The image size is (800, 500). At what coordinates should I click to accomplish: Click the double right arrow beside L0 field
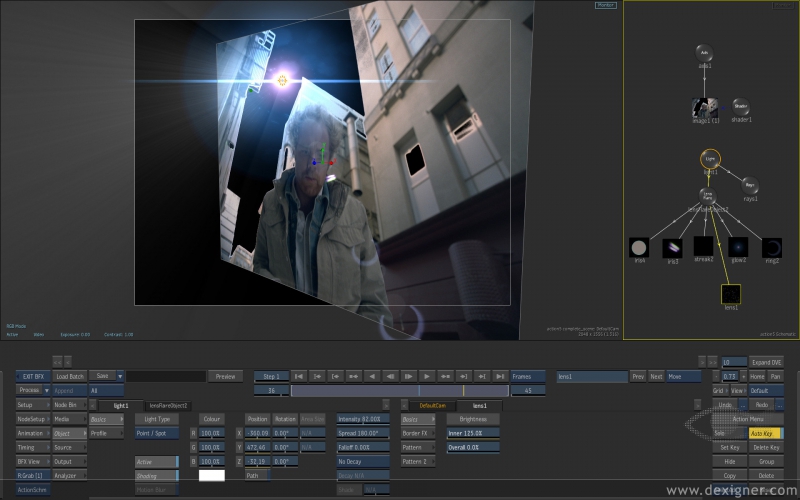pos(712,362)
